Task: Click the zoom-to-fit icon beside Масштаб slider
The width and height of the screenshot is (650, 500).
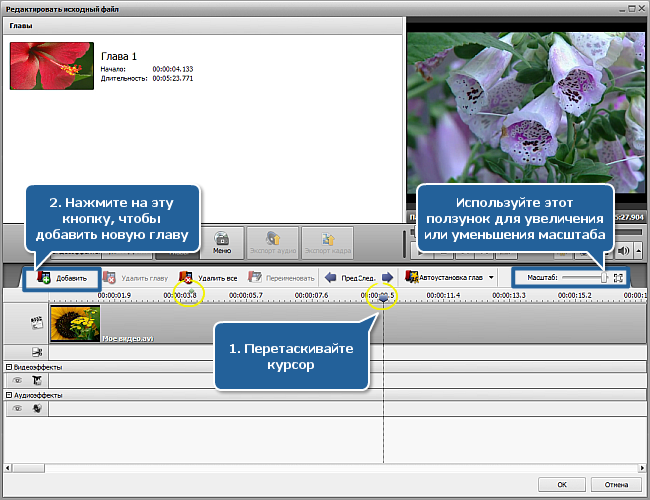Action: coord(618,277)
